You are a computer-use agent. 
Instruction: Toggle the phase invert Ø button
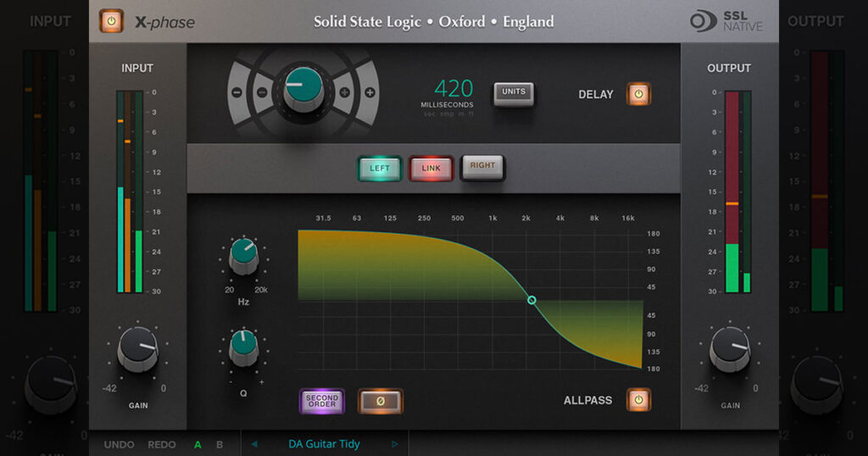(381, 401)
